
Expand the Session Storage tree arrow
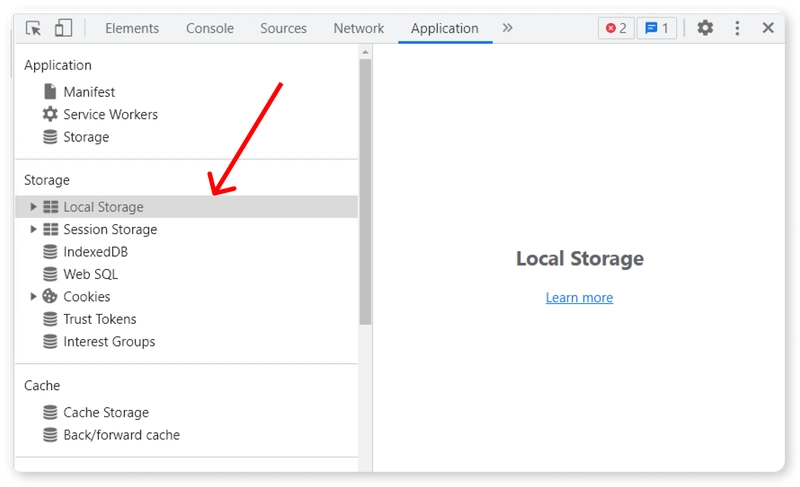[x=33, y=229]
